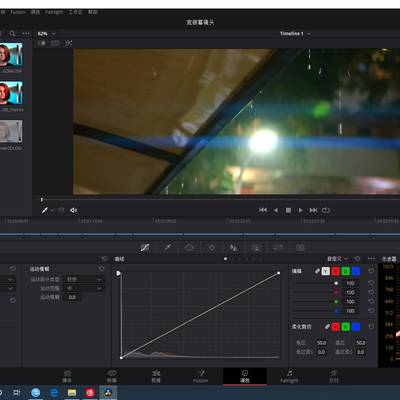Open the Qualifier eyedropper palette

(x=167, y=247)
